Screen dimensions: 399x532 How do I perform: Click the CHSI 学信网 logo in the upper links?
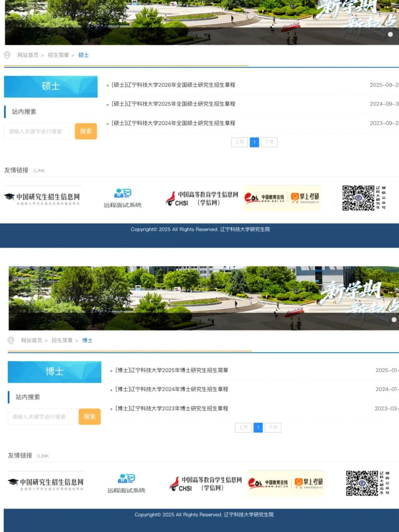pyautogui.click(x=202, y=198)
